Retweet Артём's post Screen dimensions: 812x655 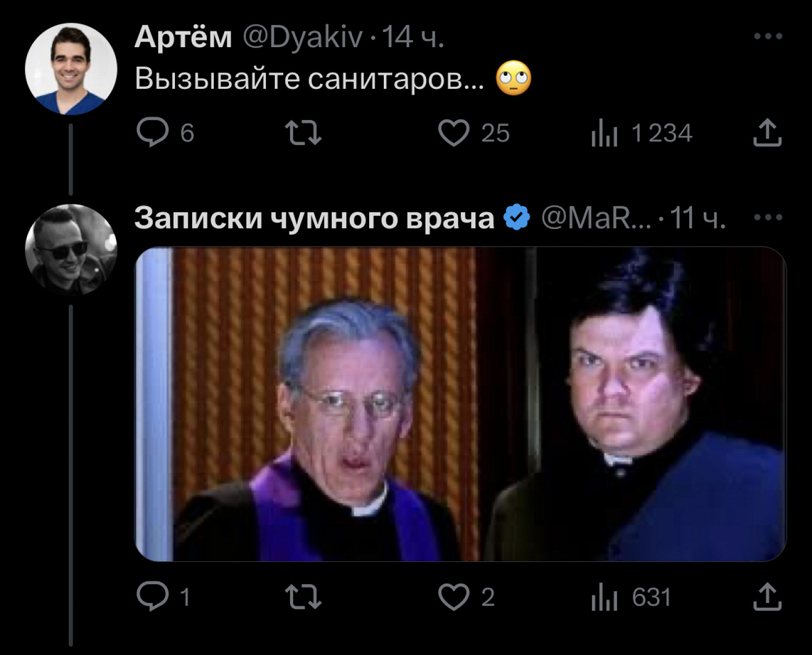pos(303,133)
